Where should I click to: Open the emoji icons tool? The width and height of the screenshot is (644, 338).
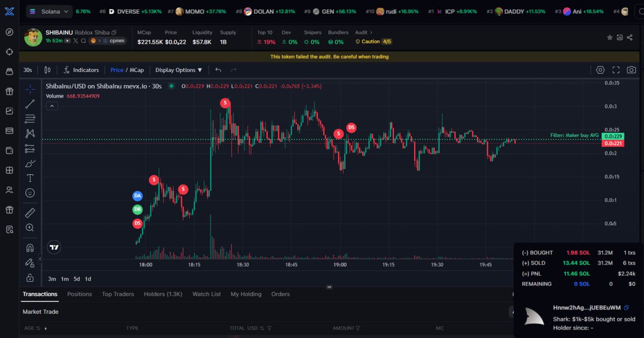[x=30, y=192]
